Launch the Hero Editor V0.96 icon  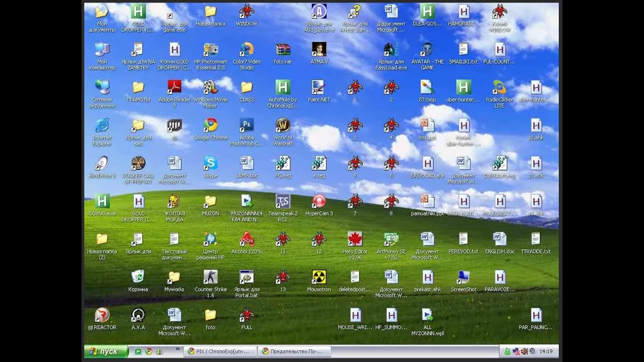[x=355, y=246]
